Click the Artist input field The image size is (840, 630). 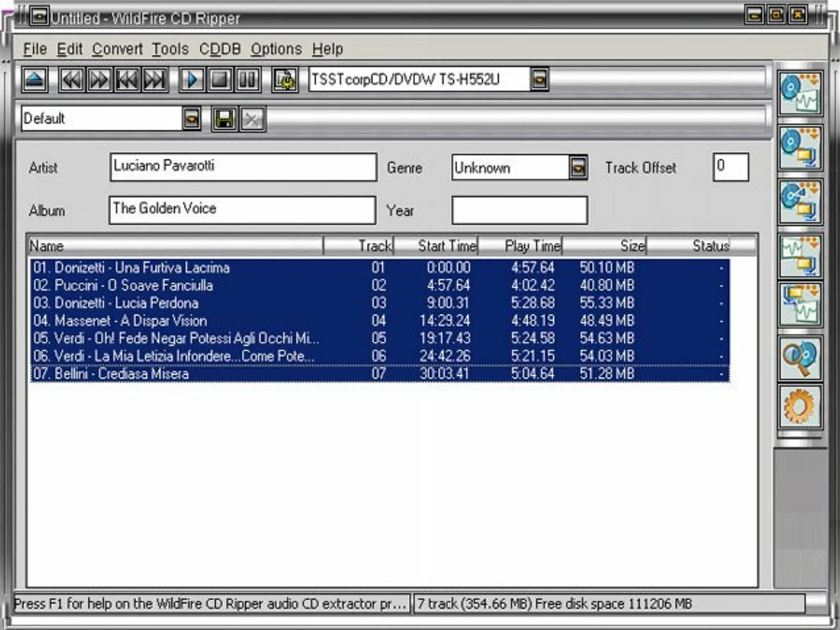click(243, 167)
